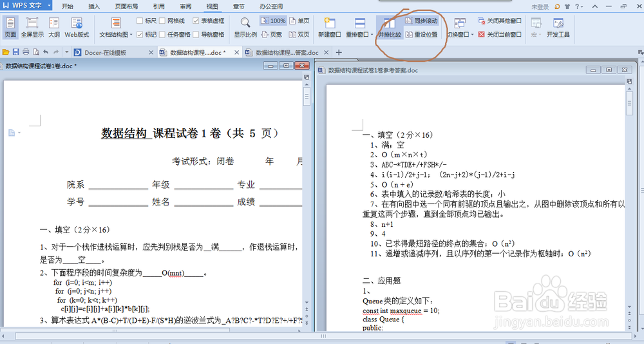This screenshot has height=344, width=644.
Task: Open the 插入 ribbon tab
Action: [x=94, y=6]
